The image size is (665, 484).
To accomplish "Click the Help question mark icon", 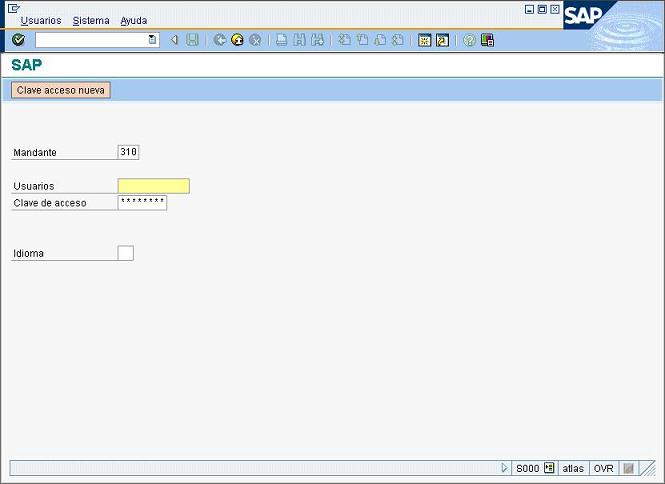I will [469, 40].
